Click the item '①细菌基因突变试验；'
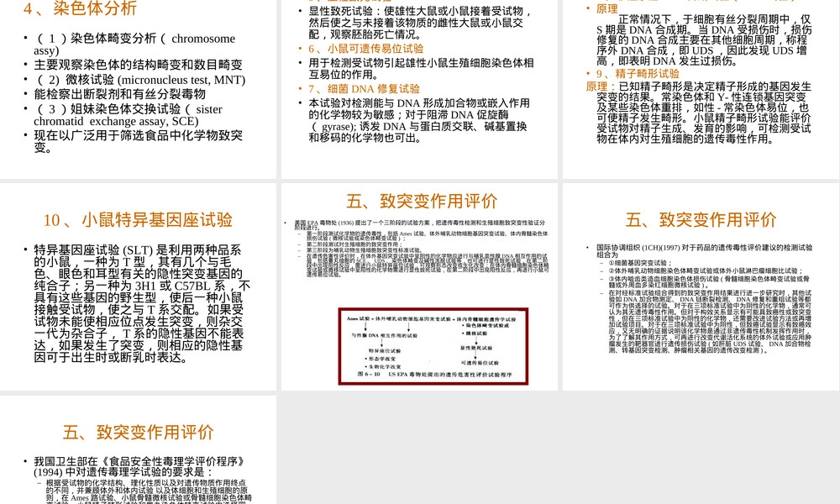The width and height of the screenshot is (840, 504). [639, 263]
